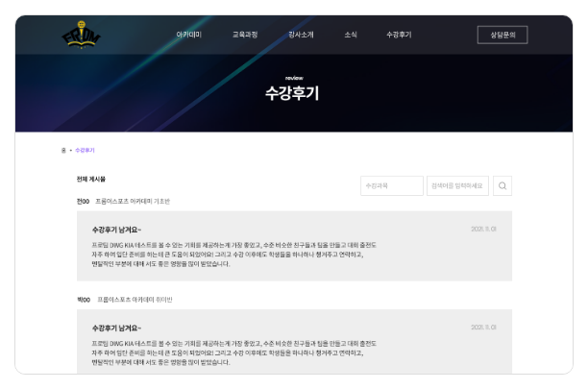
Task: Click the 전체 게시물 heading
Action: point(90,180)
